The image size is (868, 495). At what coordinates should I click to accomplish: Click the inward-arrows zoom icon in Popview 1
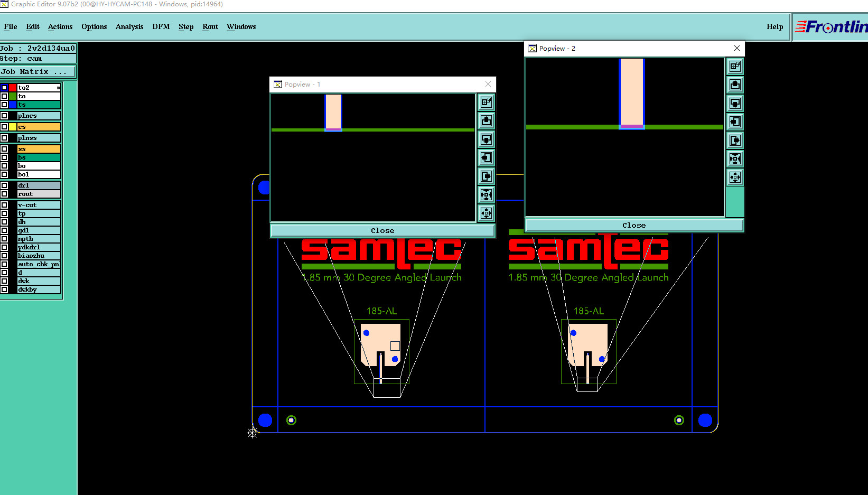(486, 194)
